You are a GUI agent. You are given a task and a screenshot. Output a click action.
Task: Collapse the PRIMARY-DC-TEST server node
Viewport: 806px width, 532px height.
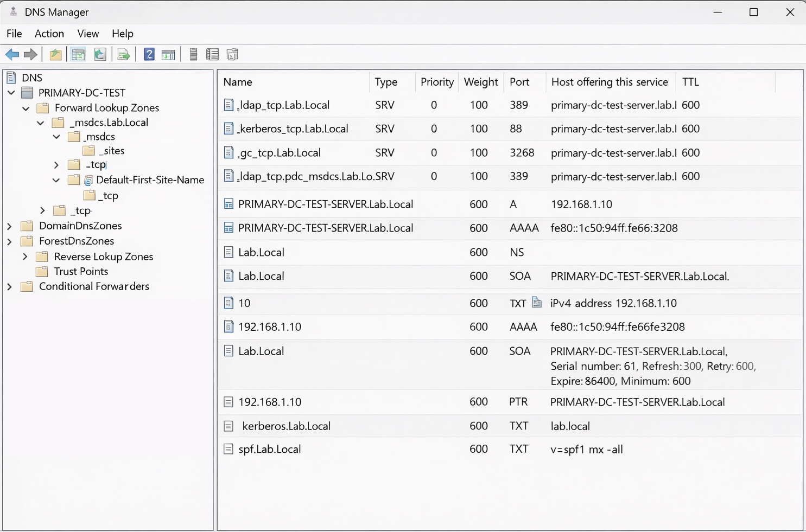[x=11, y=93]
